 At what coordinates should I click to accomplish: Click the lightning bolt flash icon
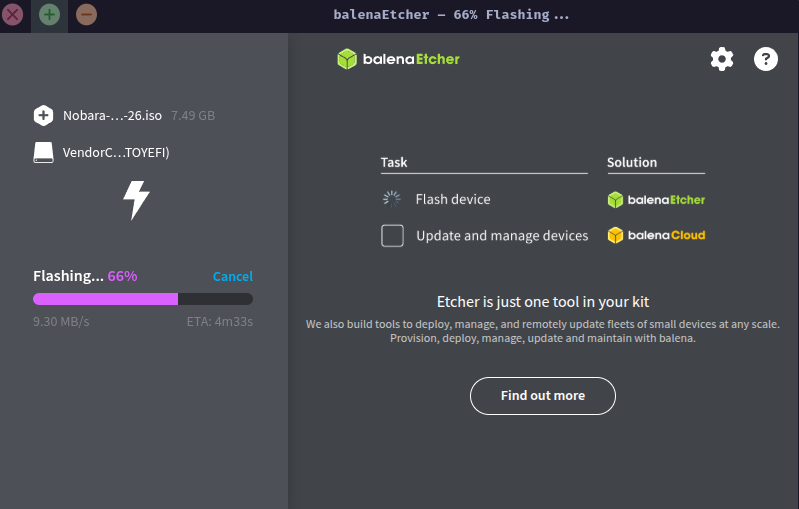(136, 199)
